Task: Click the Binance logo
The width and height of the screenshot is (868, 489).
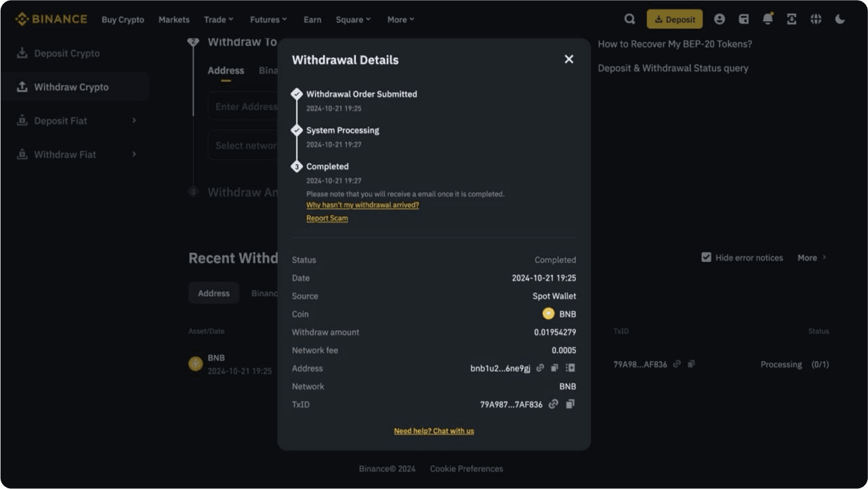Action: 51,19
